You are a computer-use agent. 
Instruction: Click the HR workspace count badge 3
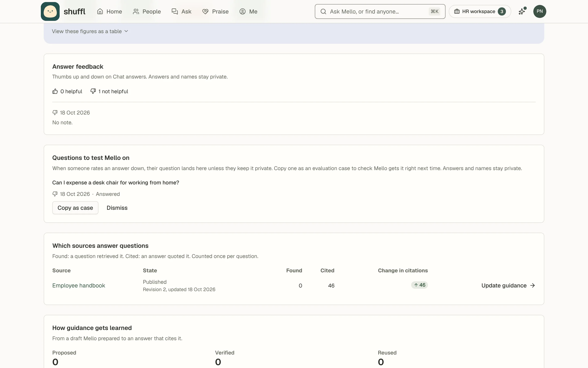point(501,11)
